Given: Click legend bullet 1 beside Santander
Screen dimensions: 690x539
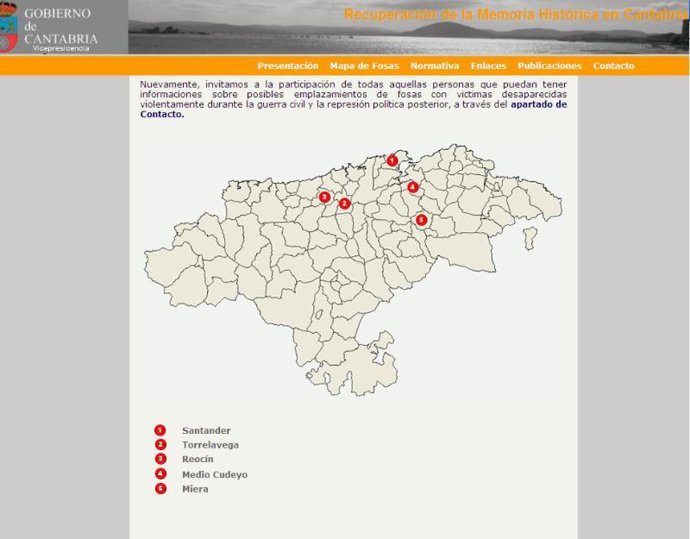Looking at the screenshot, I should (x=160, y=430).
